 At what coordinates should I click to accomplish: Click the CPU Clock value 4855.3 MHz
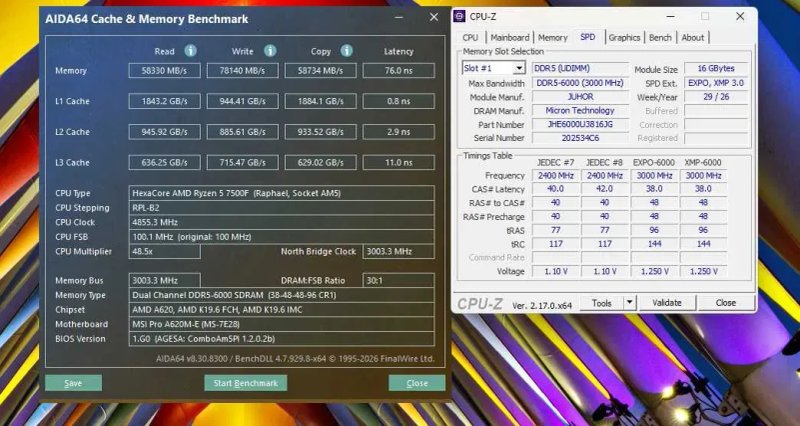point(282,222)
